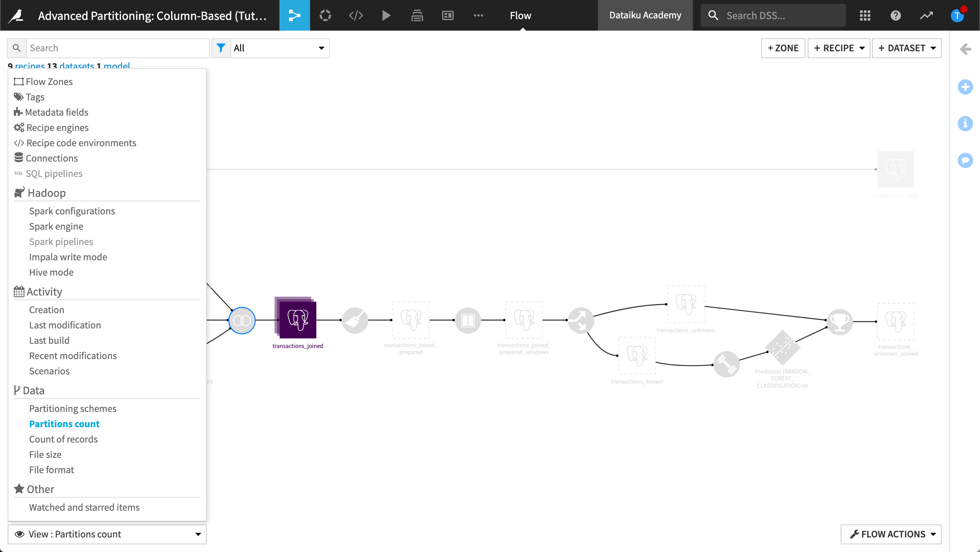Viewport: 980px width, 552px height.
Task: Open the Flow icon in top navigation
Action: 294,15
